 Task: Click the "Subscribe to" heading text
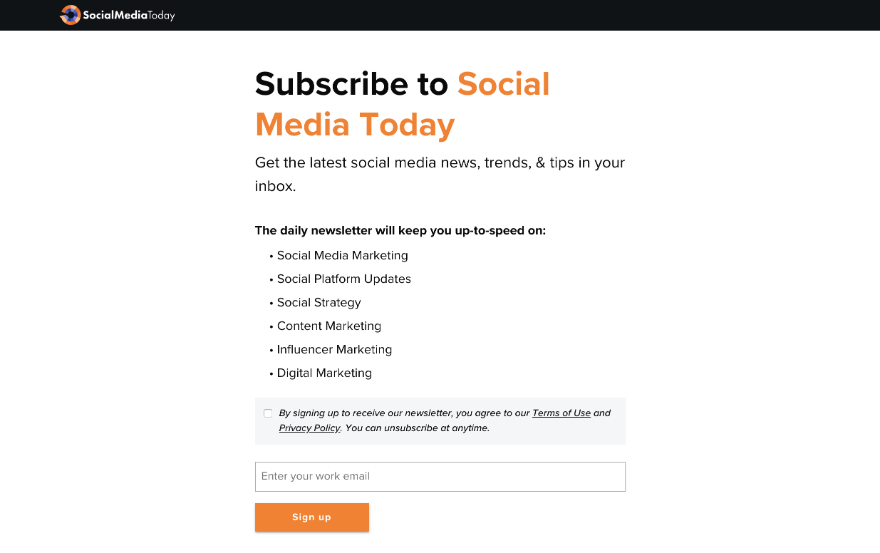(351, 84)
